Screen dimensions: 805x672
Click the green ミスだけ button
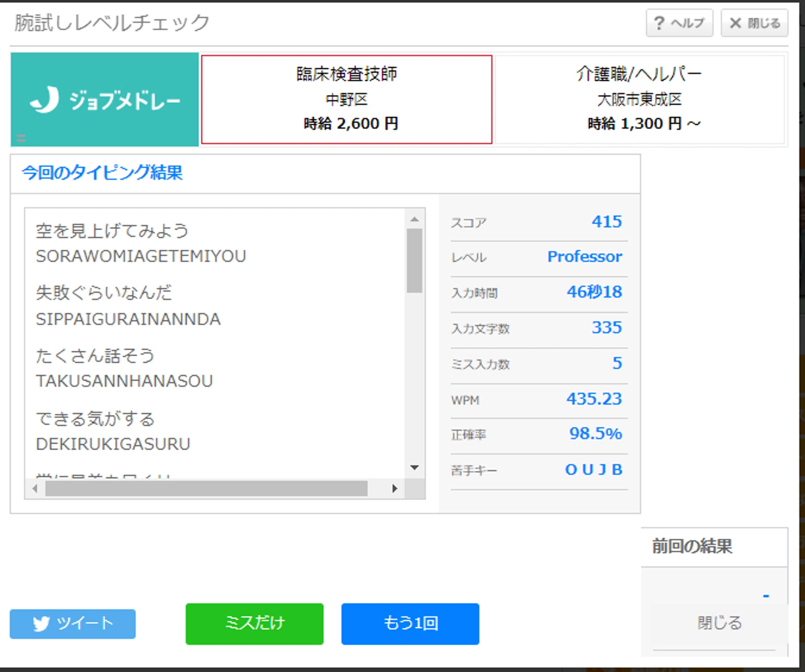tap(254, 624)
